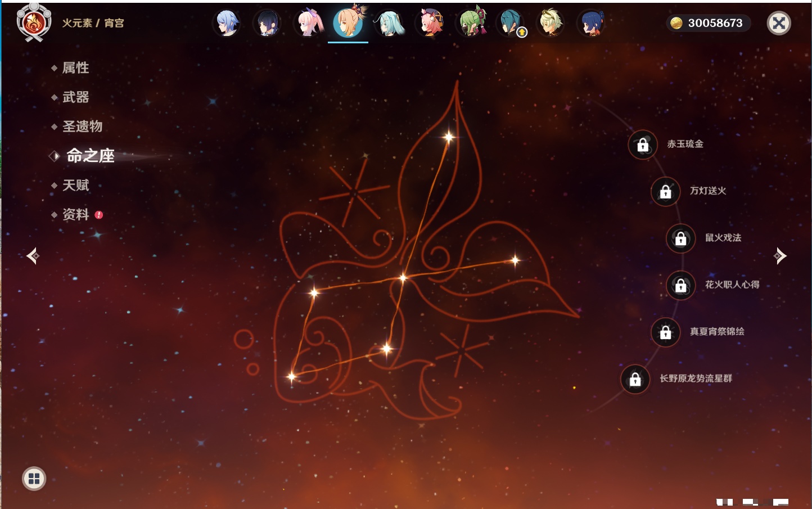This screenshot has height=509, width=812.
Task: Open the 圣遗物 artifacts menu
Action: 82,127
